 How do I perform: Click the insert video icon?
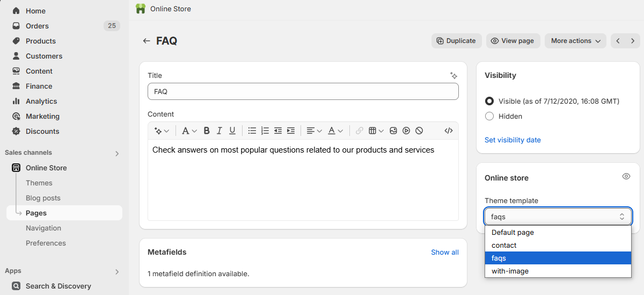[406, 131]
